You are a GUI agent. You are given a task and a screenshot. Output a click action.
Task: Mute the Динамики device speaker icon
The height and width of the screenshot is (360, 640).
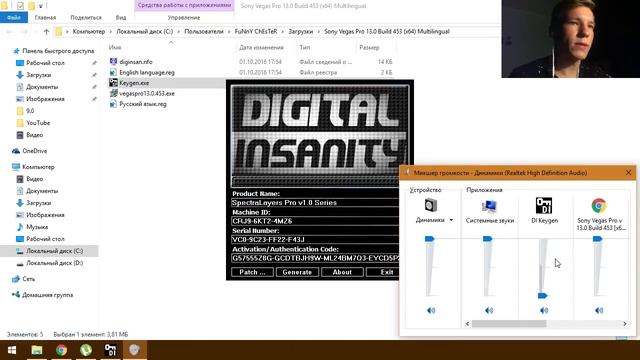point(431,311)
